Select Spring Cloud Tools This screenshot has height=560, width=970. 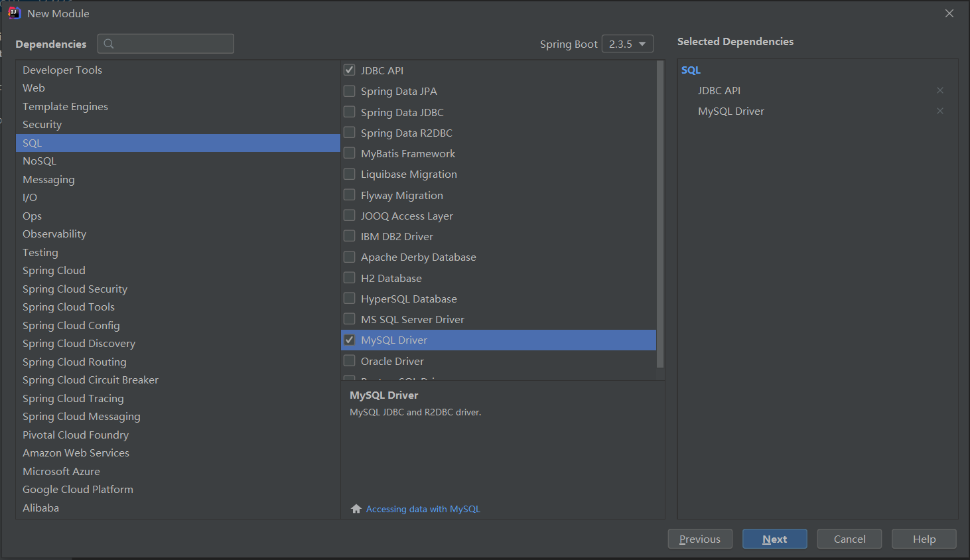(x=178, y=307)
